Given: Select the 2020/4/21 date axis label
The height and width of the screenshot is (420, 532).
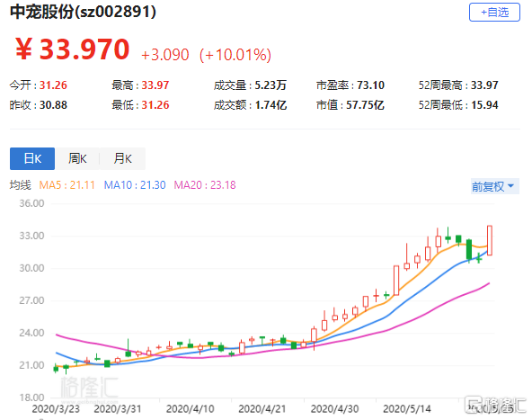Looking at the screenshot, I should (x=262, y=409).
